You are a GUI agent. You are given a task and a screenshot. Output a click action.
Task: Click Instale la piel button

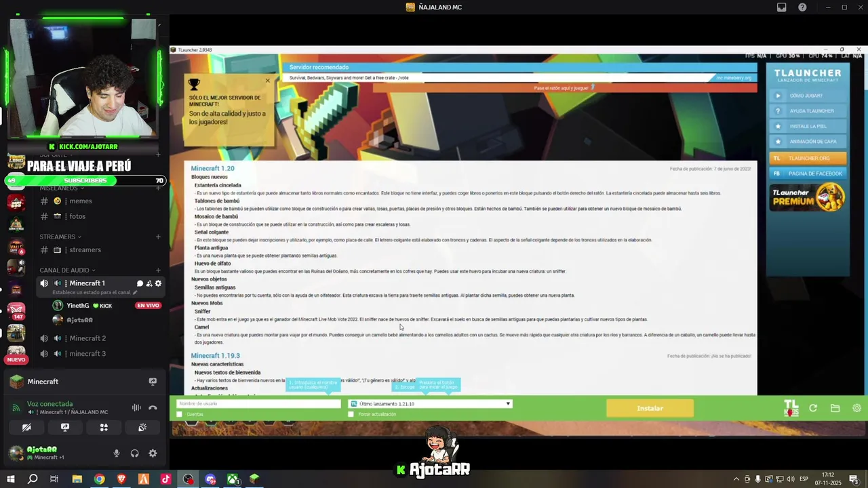(x=808, y=126)
